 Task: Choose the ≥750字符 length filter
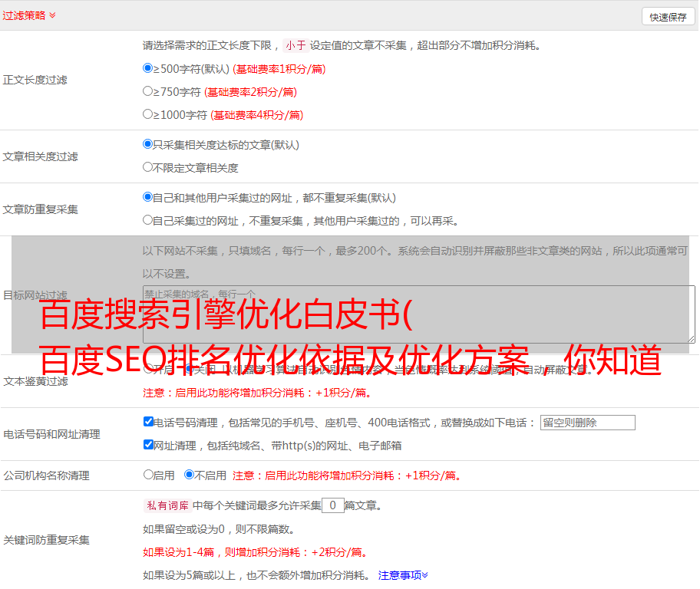[148, 91]
